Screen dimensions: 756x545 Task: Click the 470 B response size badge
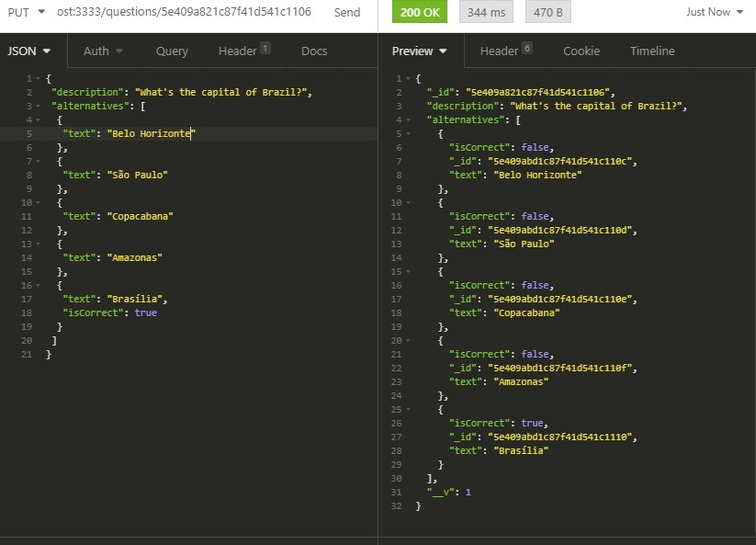547,12
